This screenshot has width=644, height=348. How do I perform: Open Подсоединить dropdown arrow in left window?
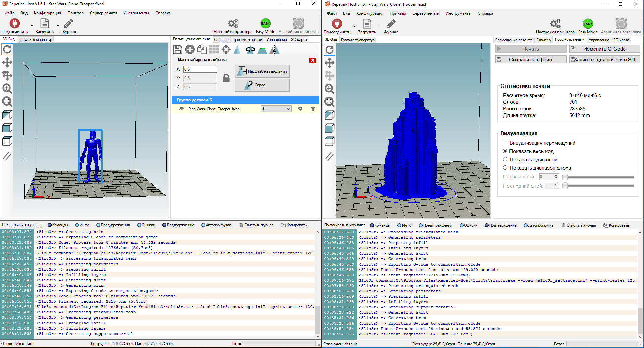[32, 26]
